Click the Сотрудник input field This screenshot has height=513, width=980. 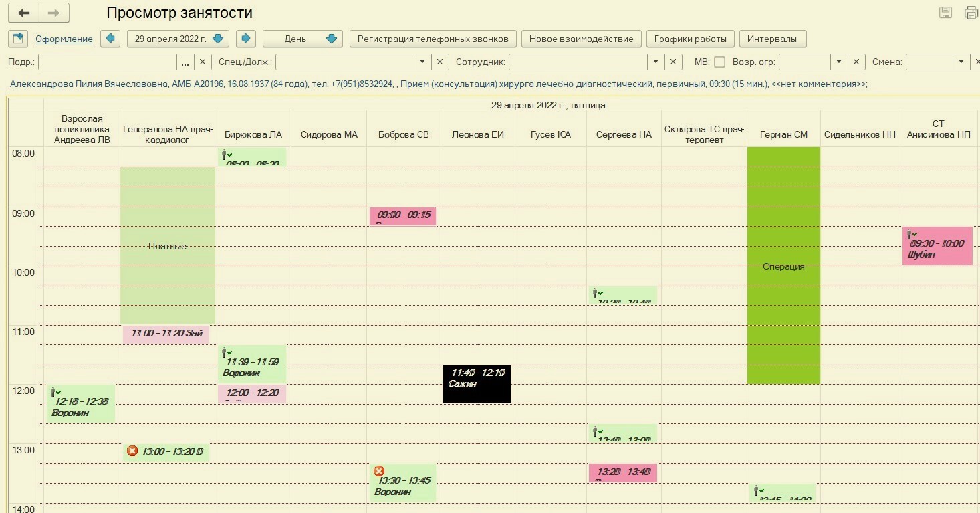(578, 62)
